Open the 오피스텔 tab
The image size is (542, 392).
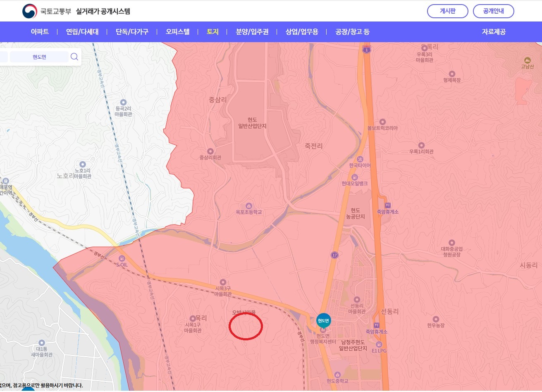pos(178,32)
